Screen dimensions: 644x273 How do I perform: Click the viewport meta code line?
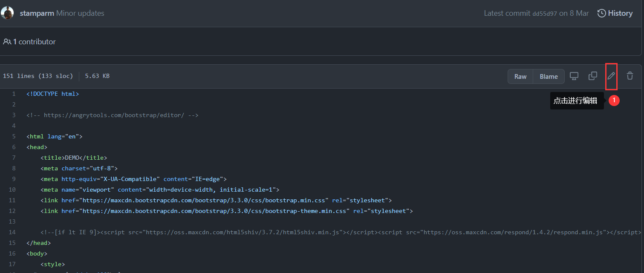160,190
